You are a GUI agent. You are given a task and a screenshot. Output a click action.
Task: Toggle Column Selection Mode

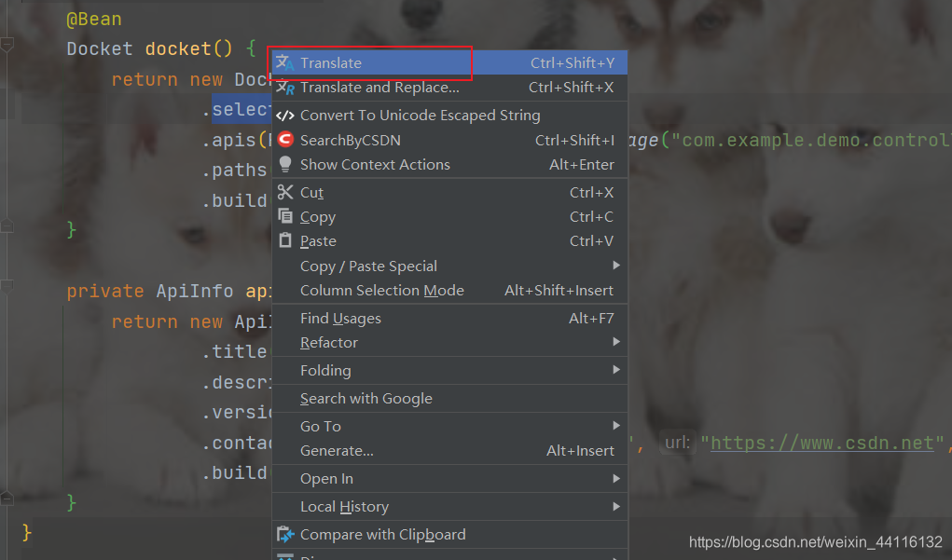[x=449, y=290]
